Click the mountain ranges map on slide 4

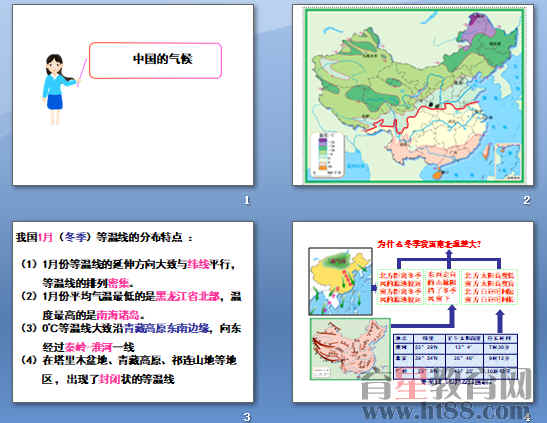pyautogui.click(x=350, y=349)
